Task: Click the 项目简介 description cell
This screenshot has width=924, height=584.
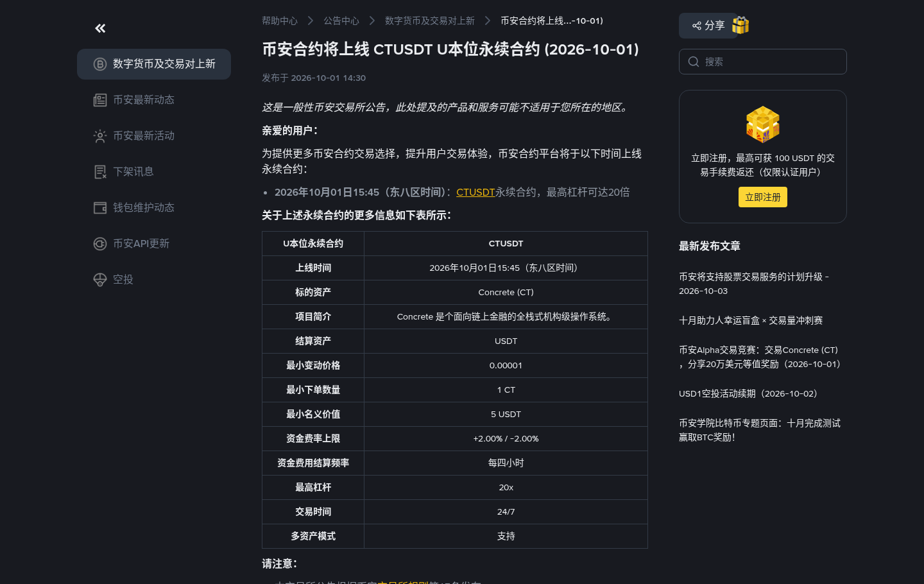Action: 506,316
